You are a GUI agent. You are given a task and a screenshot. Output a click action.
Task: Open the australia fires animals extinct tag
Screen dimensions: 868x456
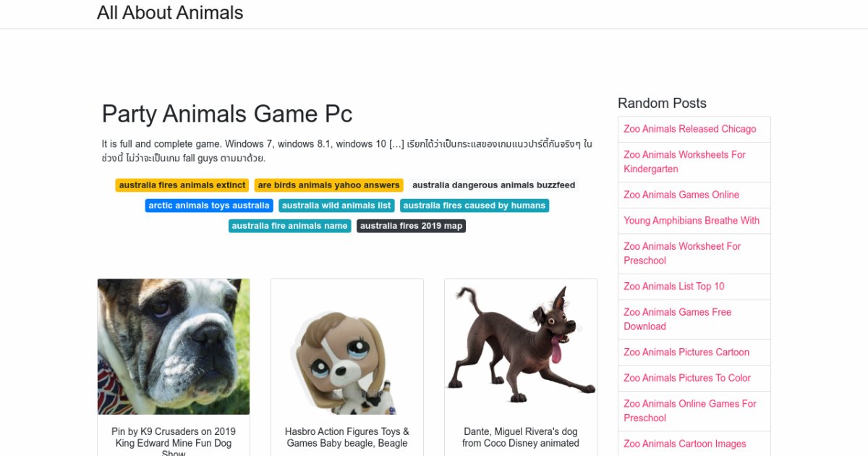[182, 185]
